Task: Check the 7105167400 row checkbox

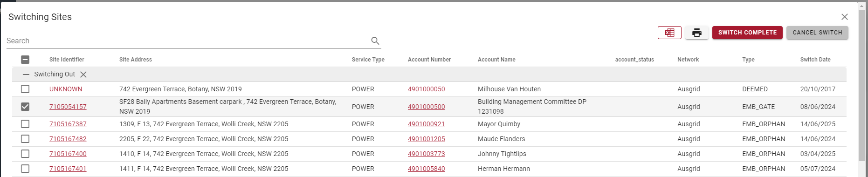Action: pyautogui.click(x=25, y=154)
